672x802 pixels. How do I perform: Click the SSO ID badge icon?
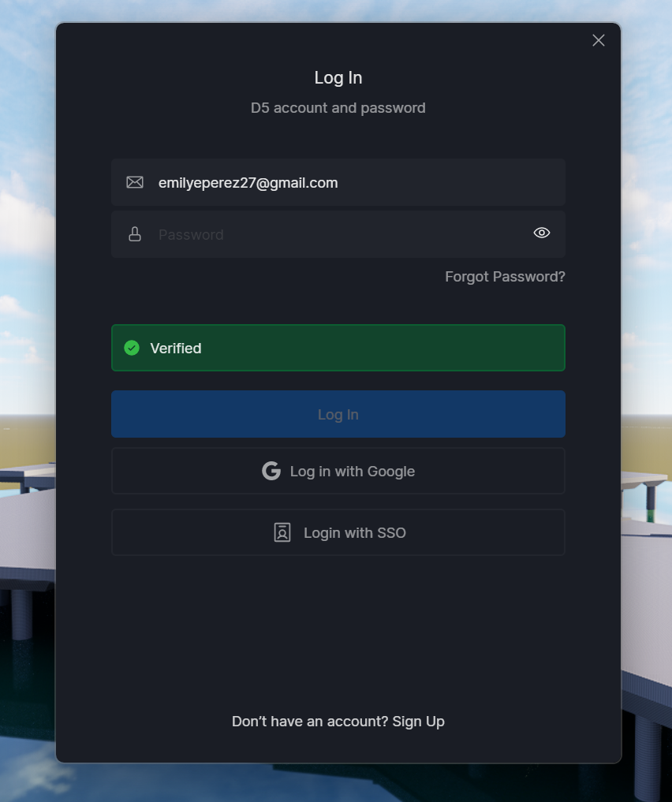click(282, 532)
